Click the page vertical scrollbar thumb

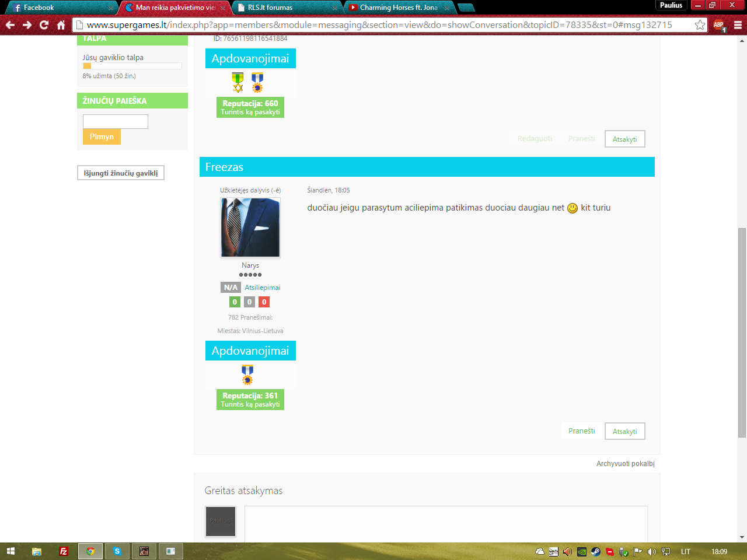[x=742, y=332]
